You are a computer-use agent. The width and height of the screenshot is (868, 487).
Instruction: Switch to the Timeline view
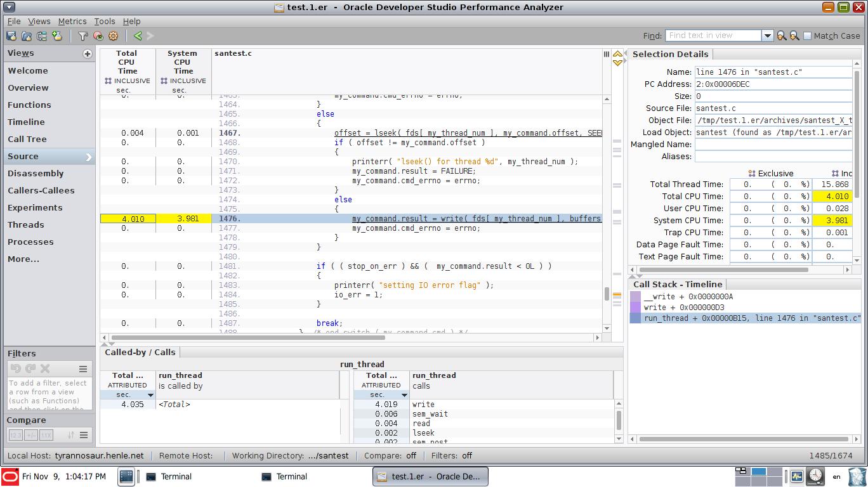pyautogui.click(x=49, y=122)
